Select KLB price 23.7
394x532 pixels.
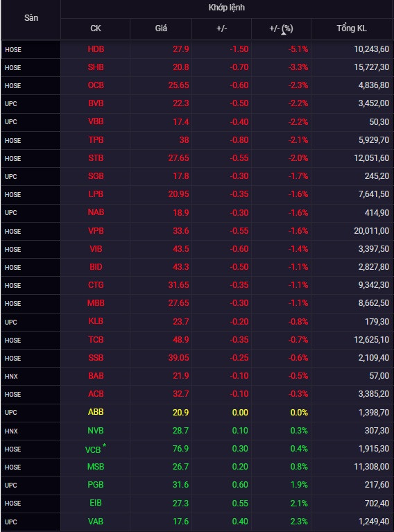(180, 321)
